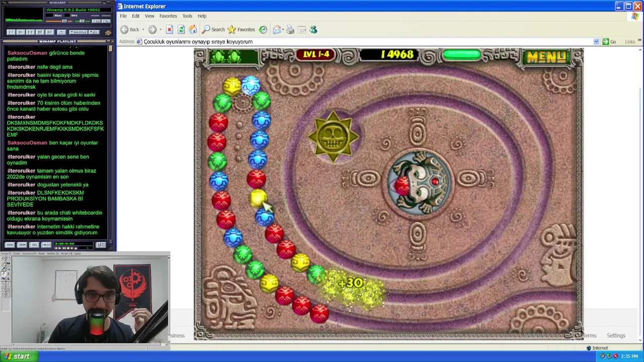Click playlist MISC button
The width and height of the screenshot is (644, 362).
tap(46, 245)
